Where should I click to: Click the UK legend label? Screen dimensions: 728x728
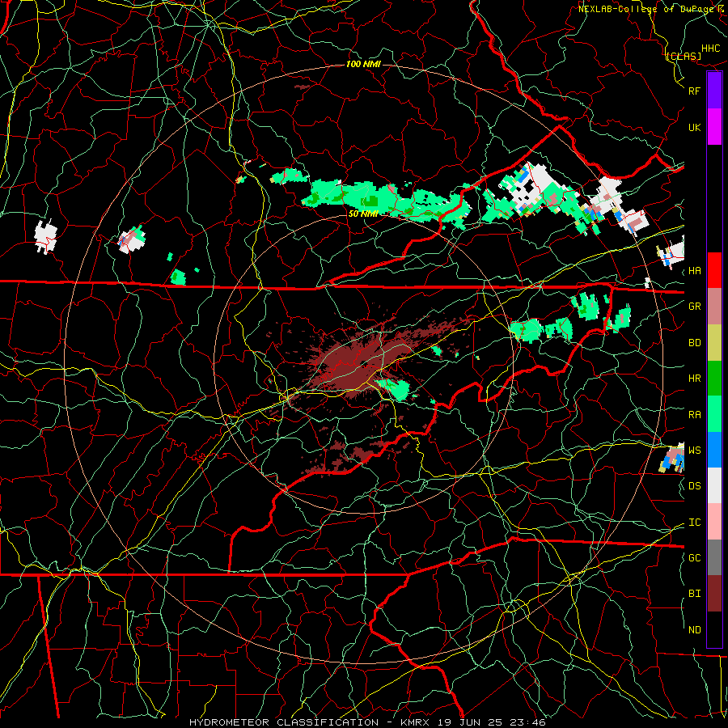coord(695,127)
